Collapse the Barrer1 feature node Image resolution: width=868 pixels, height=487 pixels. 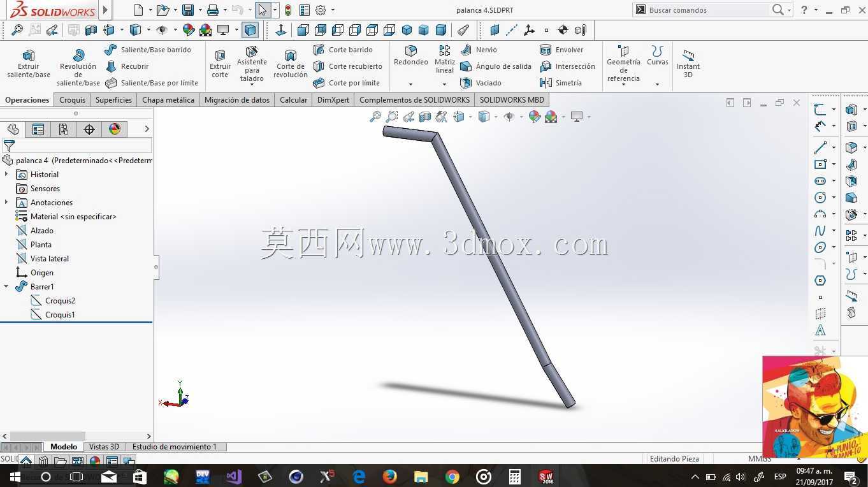[6, 286]
